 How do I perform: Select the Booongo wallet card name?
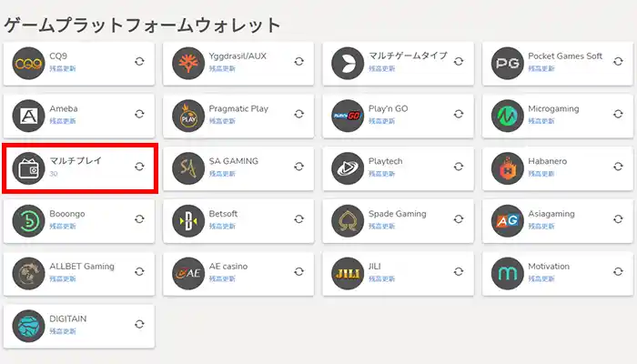point(67,214)
